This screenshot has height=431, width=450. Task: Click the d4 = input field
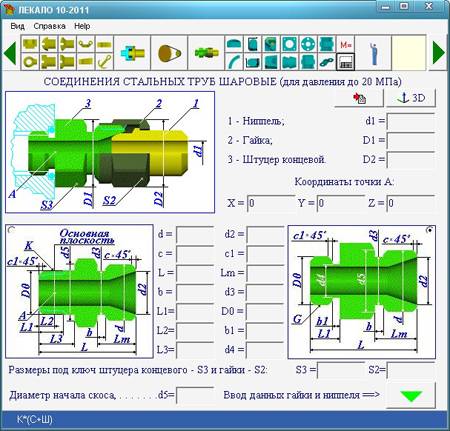coord(266,350)
